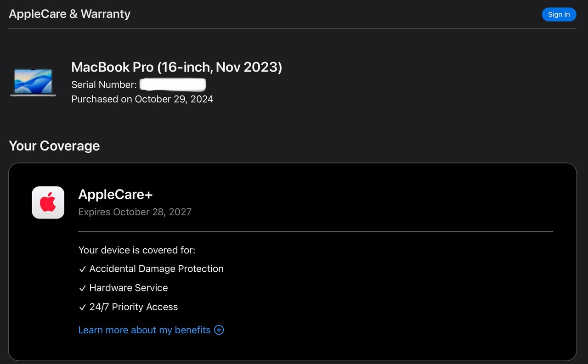The width and height of the screenshot is (588, 364).
Task: Click the checkmark beside 24/7 Priority Access
Action: pos(82,308)
